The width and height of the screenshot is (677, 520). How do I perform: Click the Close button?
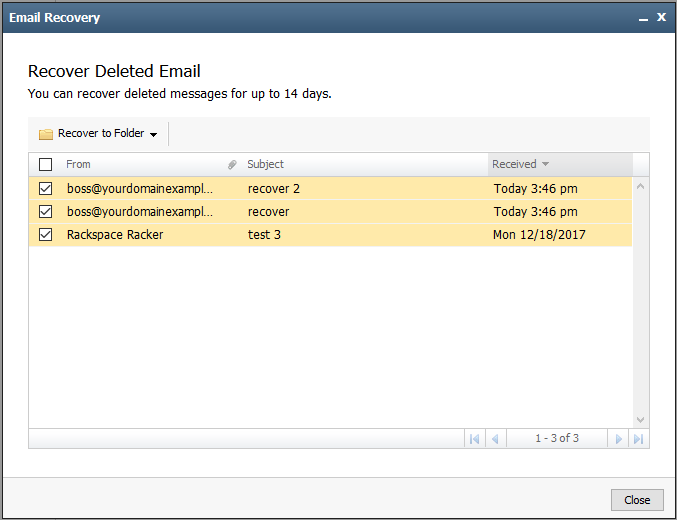(x=637, y=500)
